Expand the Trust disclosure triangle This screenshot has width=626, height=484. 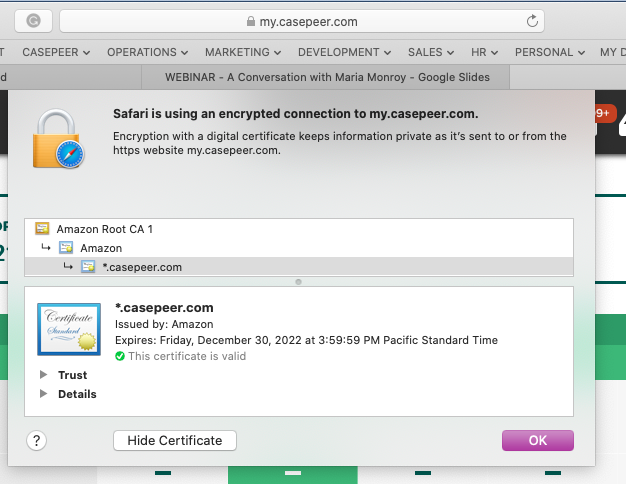44,375
